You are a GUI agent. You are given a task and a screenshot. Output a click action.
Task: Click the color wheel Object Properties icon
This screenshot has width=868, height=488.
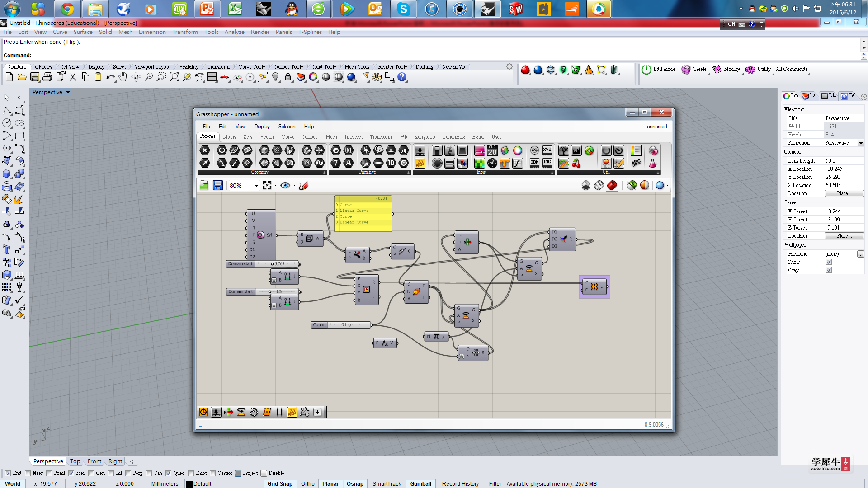tap(313, 77)
